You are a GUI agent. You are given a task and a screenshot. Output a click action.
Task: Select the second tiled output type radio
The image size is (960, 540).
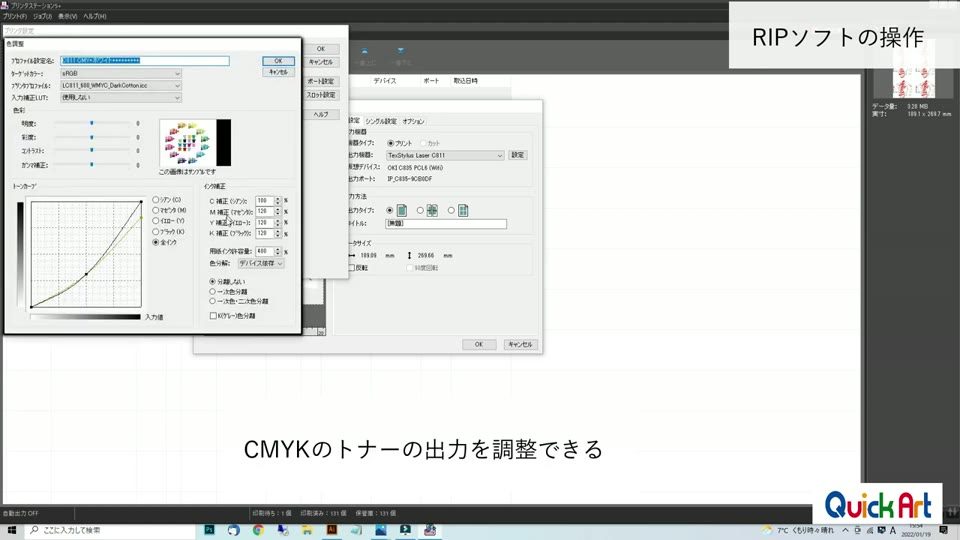(x=420, y=211)
